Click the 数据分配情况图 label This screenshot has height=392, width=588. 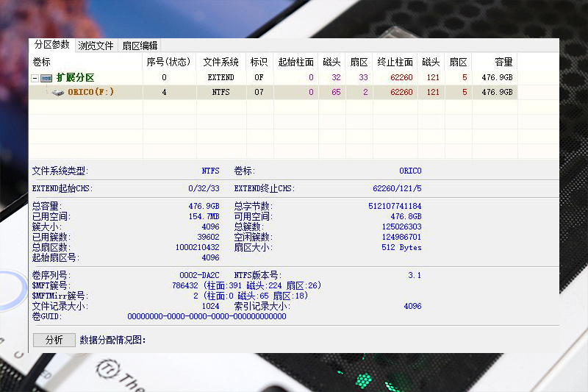(112, 340)
